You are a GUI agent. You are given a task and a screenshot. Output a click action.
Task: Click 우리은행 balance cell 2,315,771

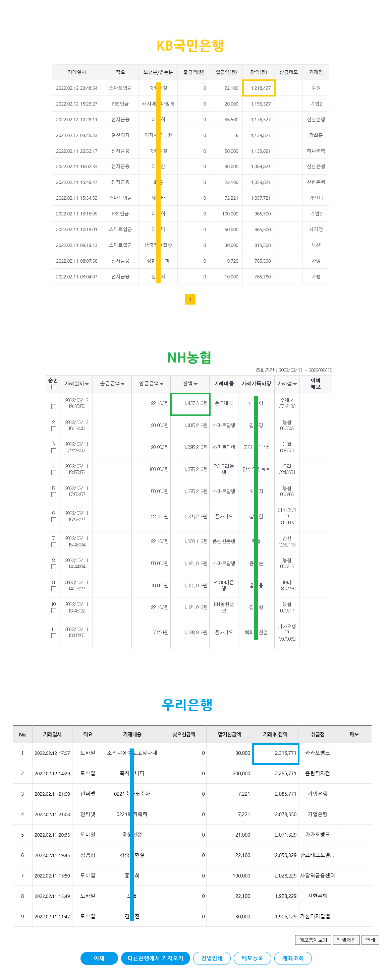(276, 753)
